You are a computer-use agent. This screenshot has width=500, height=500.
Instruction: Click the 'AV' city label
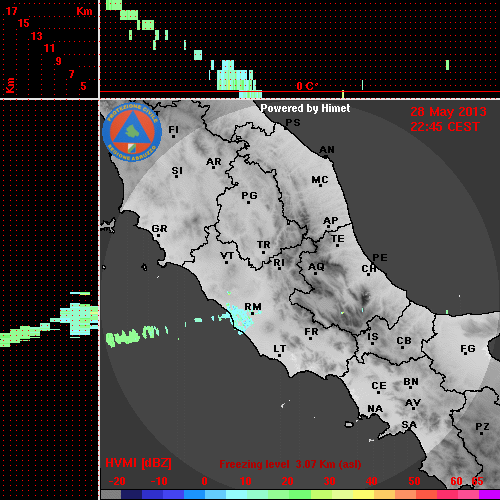[413, 403]
